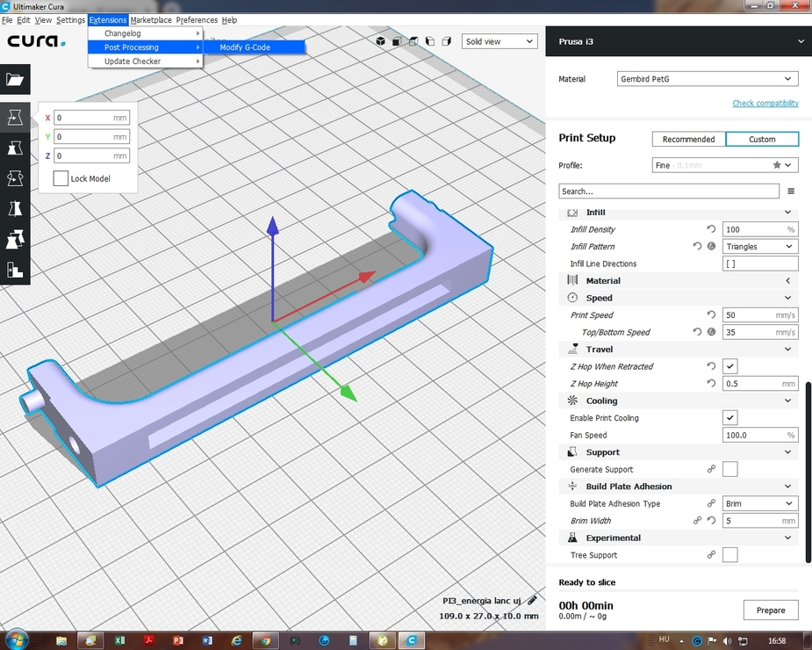Open the settings visibility hamburger menu
This screenshot has height=650, width=812.
pos(791,191)
